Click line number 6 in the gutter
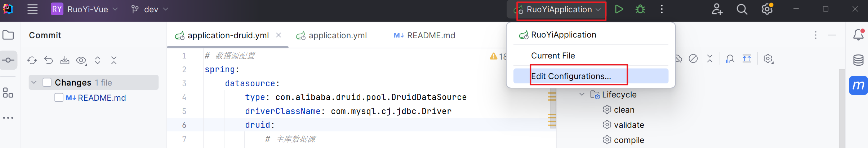The width and height of the screenshot is (868, 148). tap(184, 125)
